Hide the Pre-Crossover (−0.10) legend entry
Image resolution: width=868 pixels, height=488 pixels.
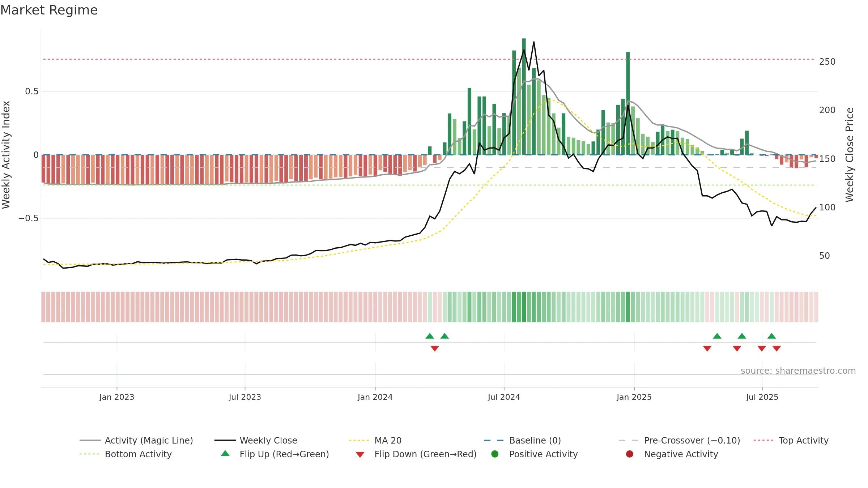pos(679,440)
